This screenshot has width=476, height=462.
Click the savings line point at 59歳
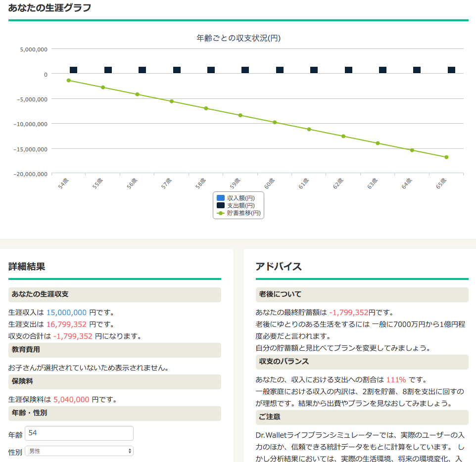coord(240,115)
